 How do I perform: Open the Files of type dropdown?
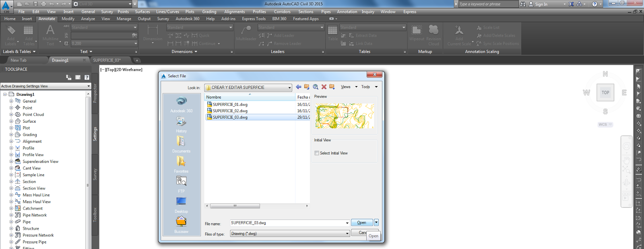347,234
